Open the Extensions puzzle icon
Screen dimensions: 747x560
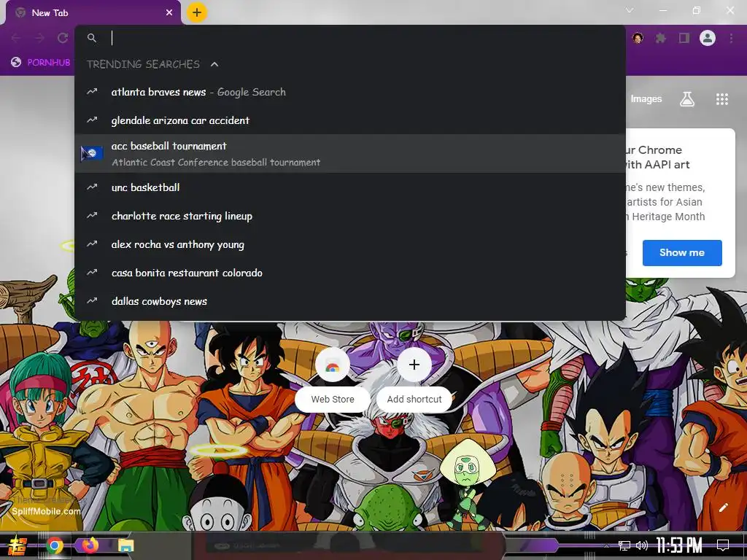(660, 38)
